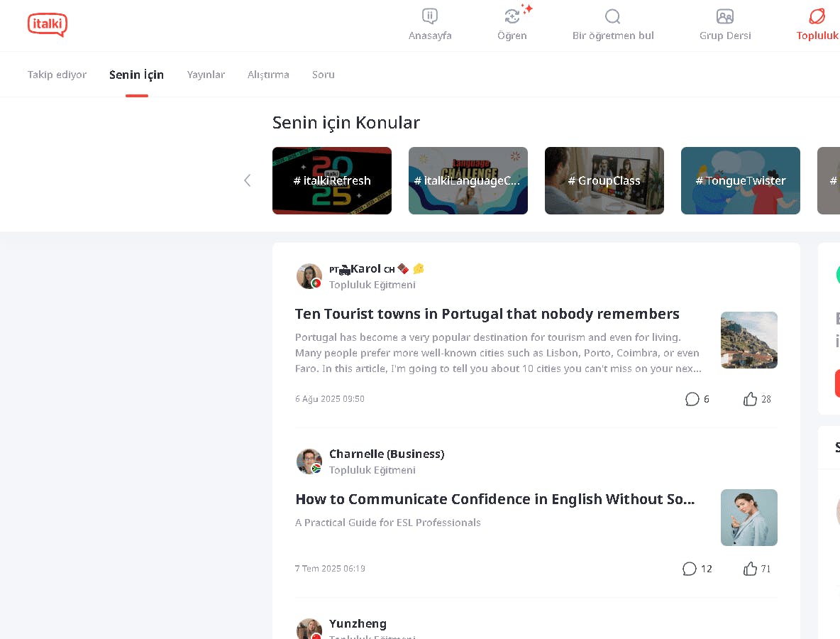
Task: Switch to Yayınlar tab
Action: click(206, 75)
